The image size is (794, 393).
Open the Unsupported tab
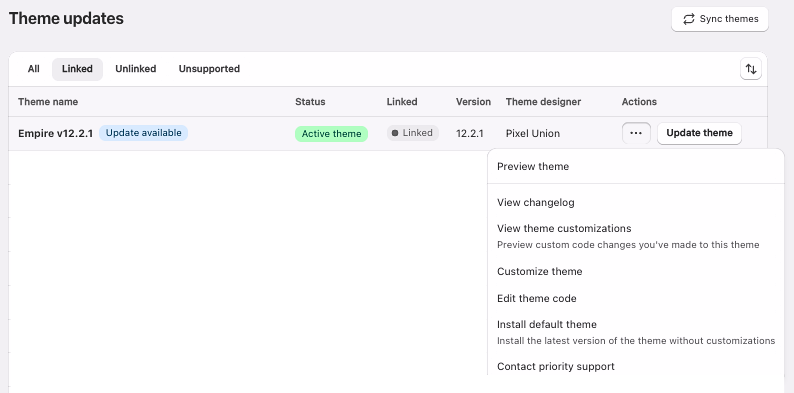209,69
